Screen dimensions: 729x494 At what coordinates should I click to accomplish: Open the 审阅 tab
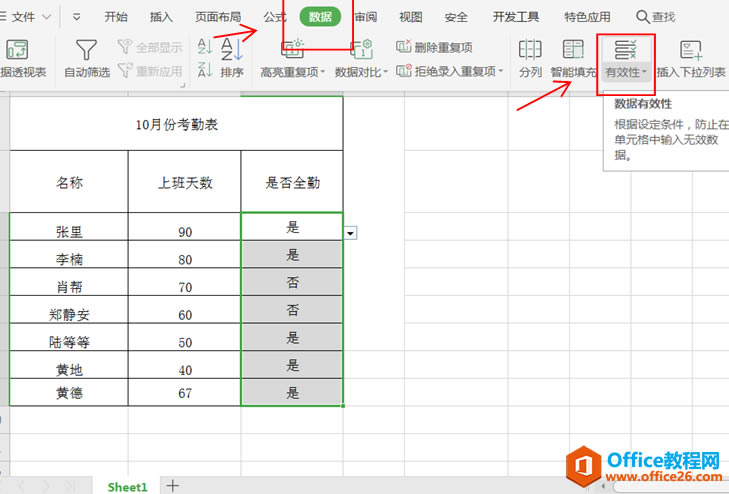pyautogui.click(x=366, y=17)
